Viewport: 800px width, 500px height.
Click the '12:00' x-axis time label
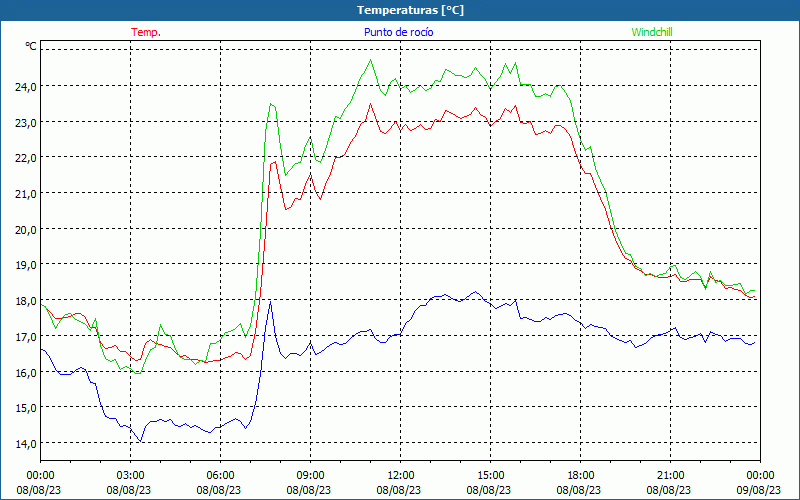point(401,476)
